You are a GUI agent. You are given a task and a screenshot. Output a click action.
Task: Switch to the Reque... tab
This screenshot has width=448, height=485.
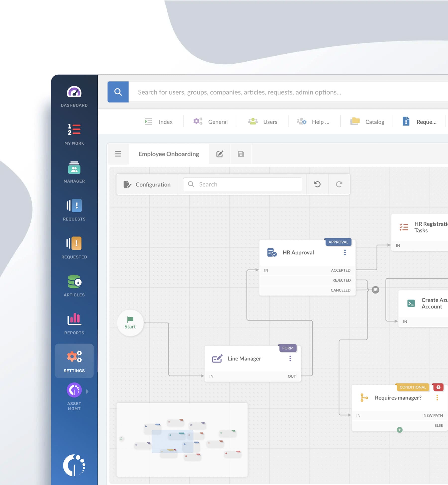click(x=420, y=122)
